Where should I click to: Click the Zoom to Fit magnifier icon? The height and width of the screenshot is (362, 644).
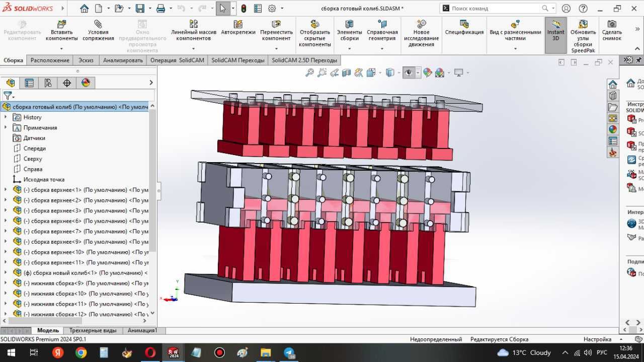309,73
